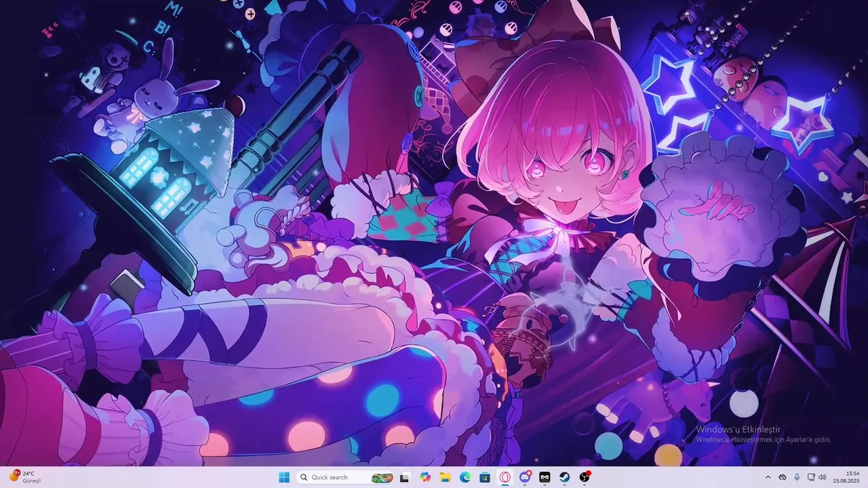Open network status tray icon
This screenshot has height=488, width=868.
pos(811,477)
